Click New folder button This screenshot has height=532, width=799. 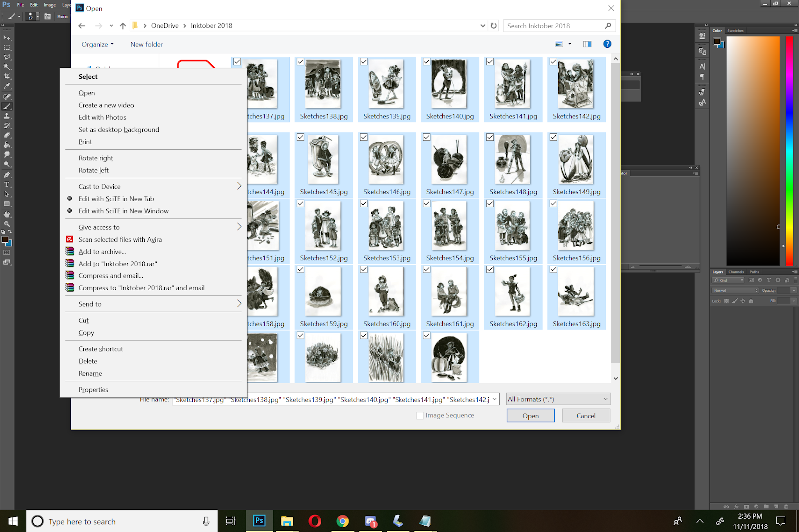click(x=147, y=44)
